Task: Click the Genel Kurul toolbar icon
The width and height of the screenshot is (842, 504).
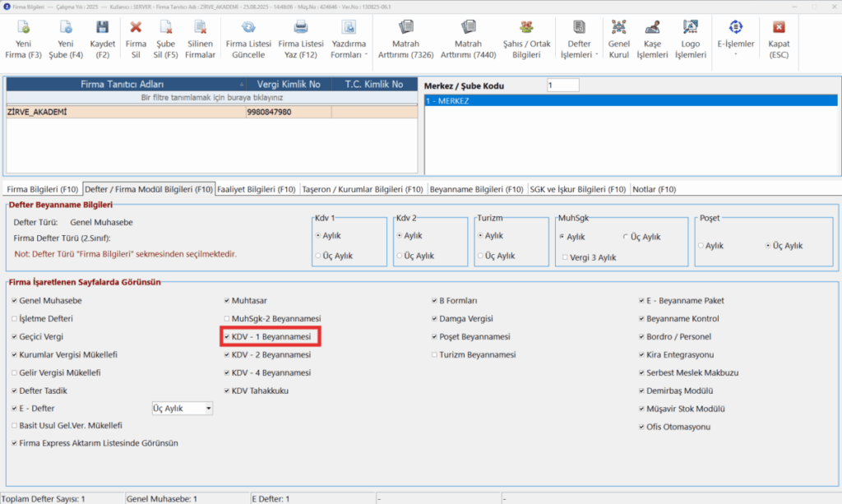Action: pos(618,27)
